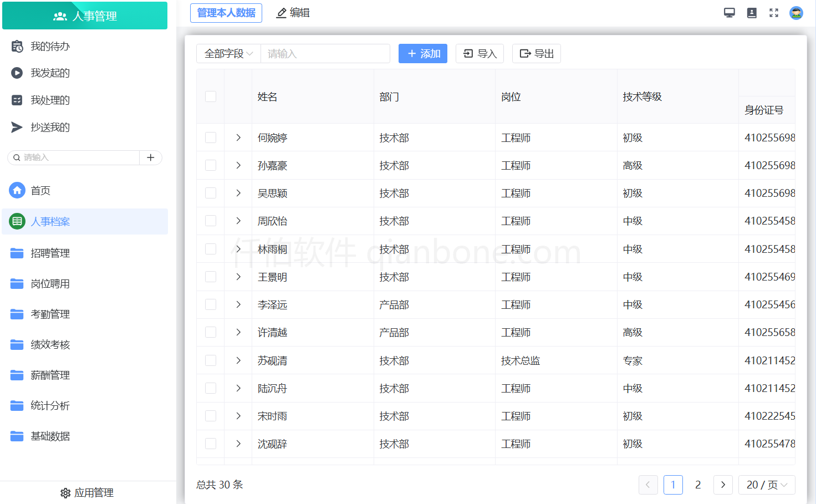816x504 pixels.
Task: Click the search input field above the table
Action: point(325,53)
